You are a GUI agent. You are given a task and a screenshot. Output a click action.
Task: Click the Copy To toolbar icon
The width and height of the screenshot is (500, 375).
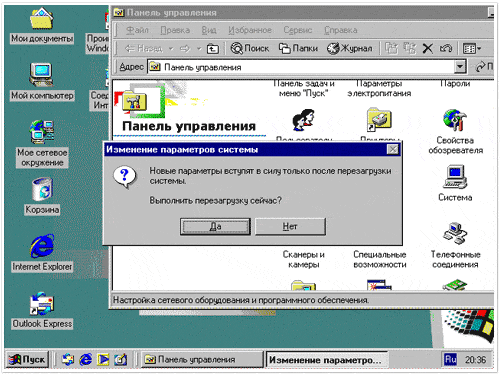[x=410, y=49]
